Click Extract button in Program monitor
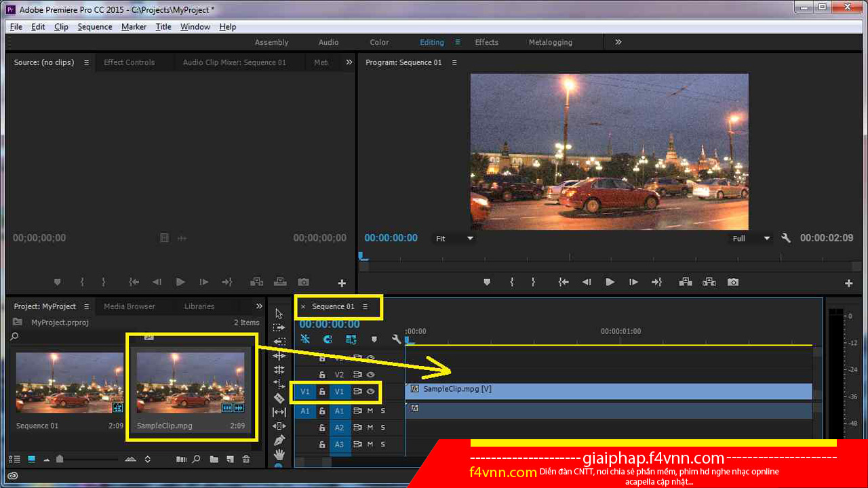This screenshot has width=868, height=488. tap(709, 282)
